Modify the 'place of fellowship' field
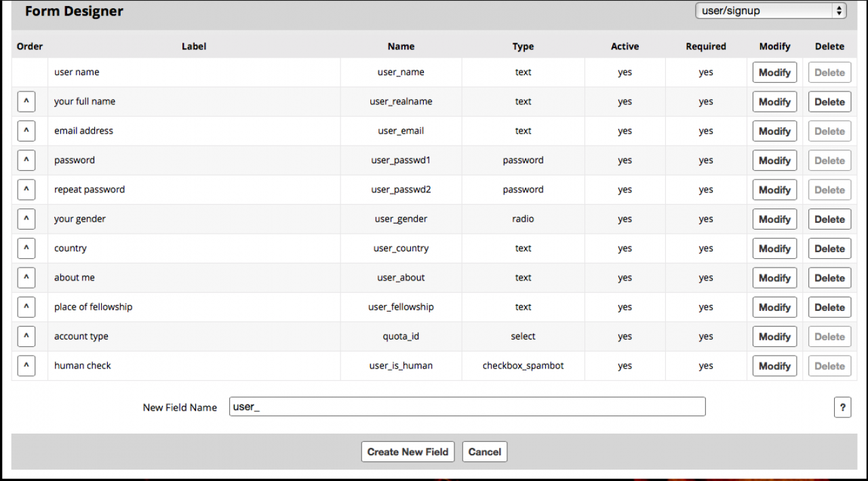This screenshot has width=868, height=481. coord(774,307)
